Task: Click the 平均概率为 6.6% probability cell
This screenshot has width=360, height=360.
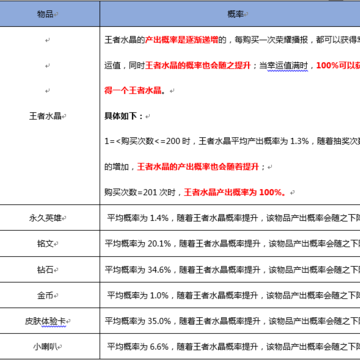Action: coord(230,346)
